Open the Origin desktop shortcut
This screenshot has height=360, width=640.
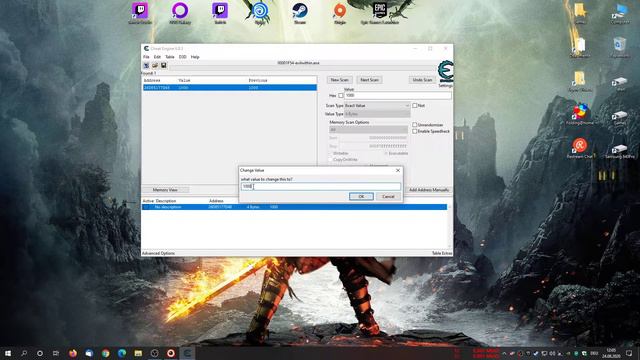click(x=340, y=13)
